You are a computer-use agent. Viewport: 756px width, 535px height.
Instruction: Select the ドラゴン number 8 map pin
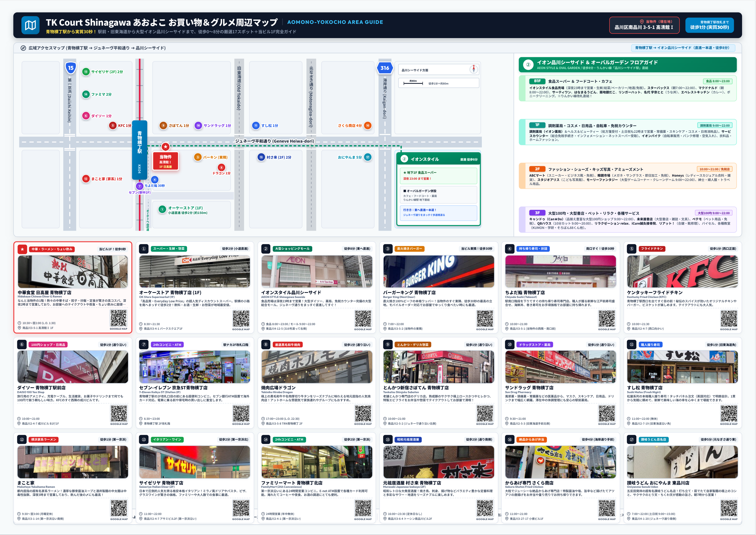coord(221,167)
